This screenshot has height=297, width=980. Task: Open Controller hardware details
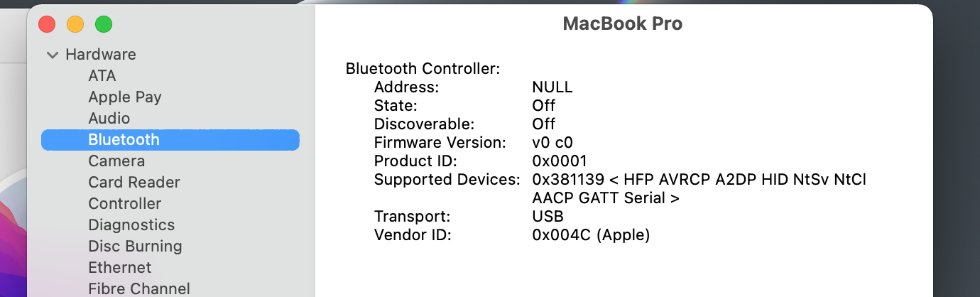(124, 204)
